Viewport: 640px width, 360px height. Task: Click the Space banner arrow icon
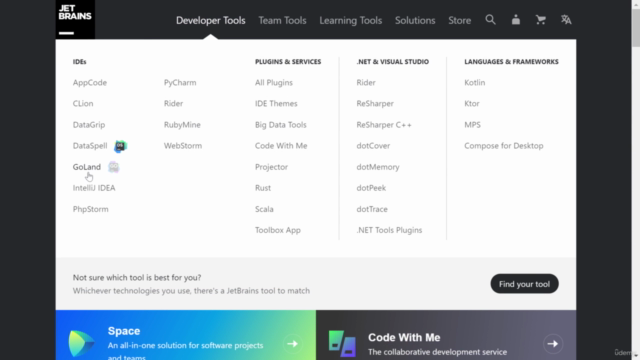[x=292, y=344]
